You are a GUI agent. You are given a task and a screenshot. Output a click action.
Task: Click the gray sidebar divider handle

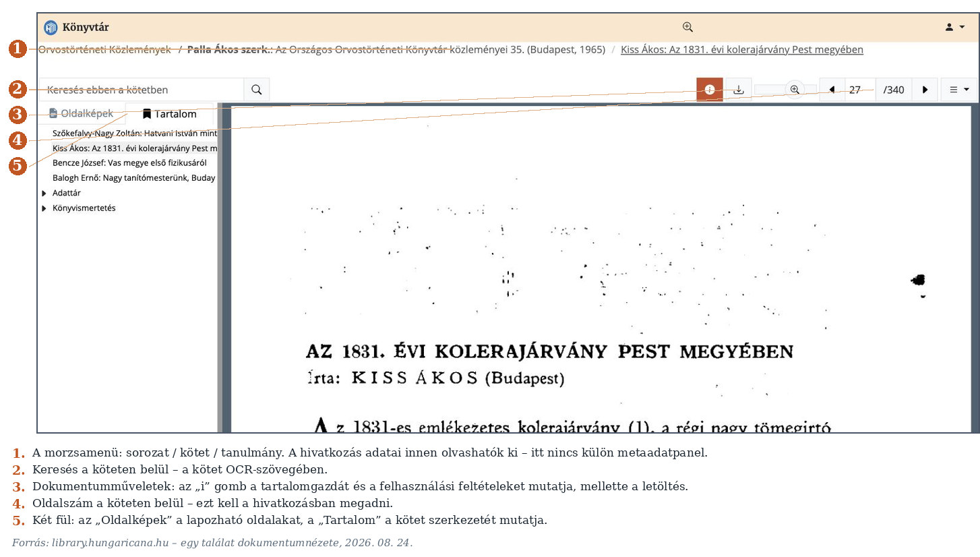coord(220,268)
